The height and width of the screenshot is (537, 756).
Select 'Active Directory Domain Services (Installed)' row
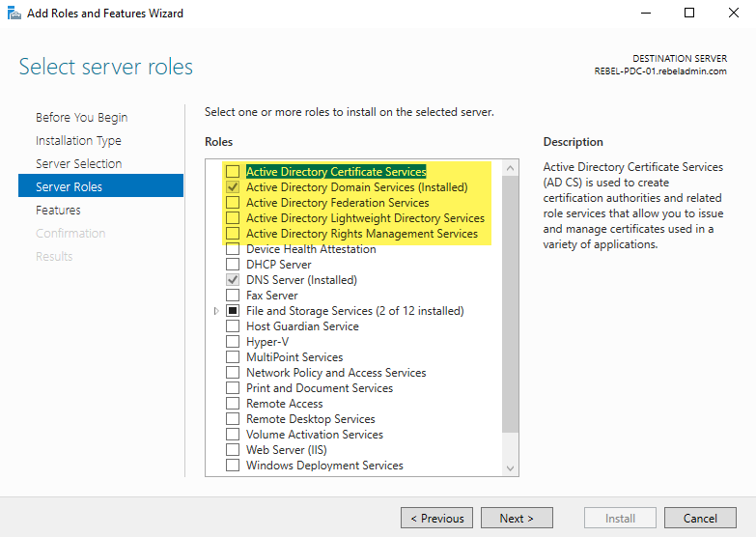[357, 187]
